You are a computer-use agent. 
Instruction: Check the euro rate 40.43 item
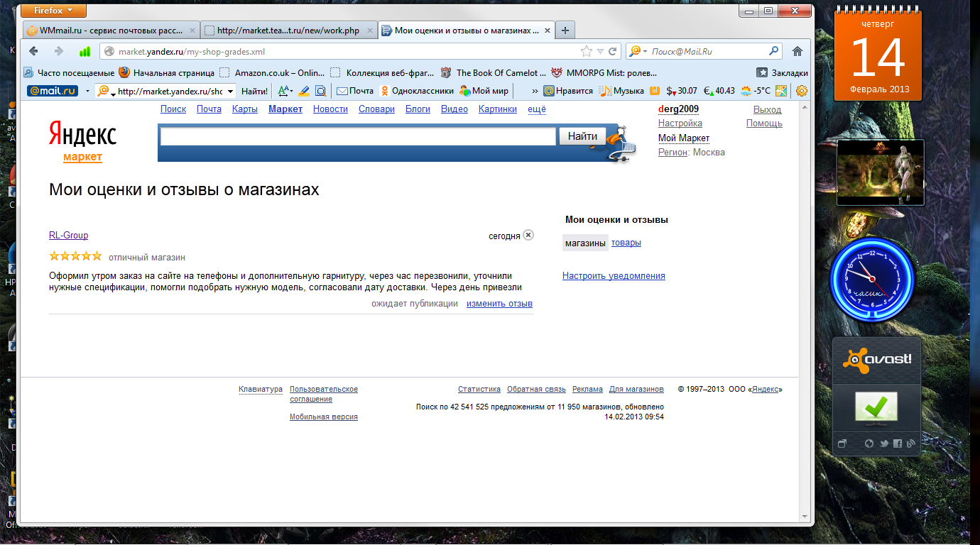[719, 91]
